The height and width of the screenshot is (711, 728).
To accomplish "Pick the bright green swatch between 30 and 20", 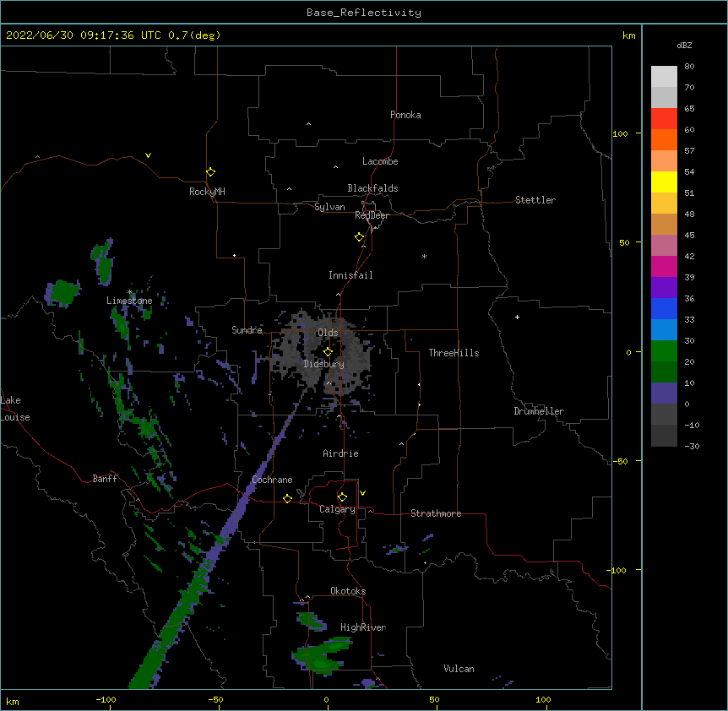I will (664, 351).
